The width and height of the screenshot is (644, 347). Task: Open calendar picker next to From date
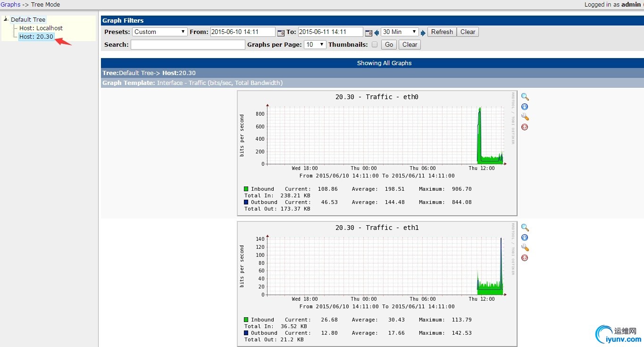(281, 33)
